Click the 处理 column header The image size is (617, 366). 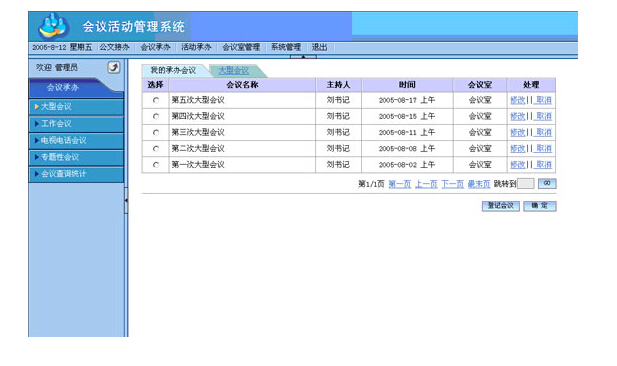click(531, 85)
